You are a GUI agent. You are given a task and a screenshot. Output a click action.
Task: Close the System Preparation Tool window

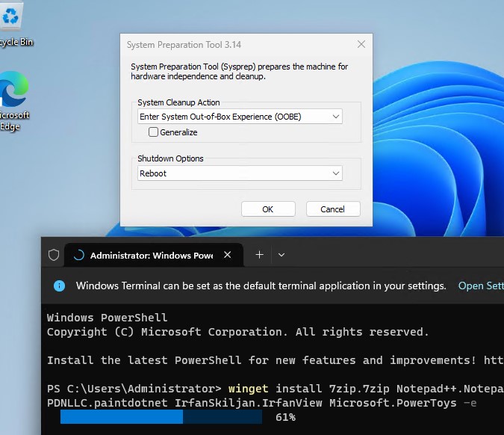361,44
